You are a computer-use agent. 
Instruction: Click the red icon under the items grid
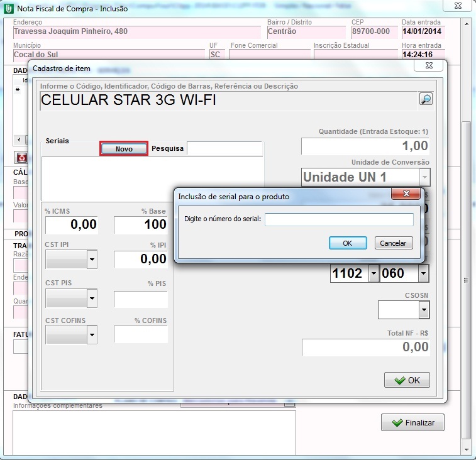tap(21, 157)
